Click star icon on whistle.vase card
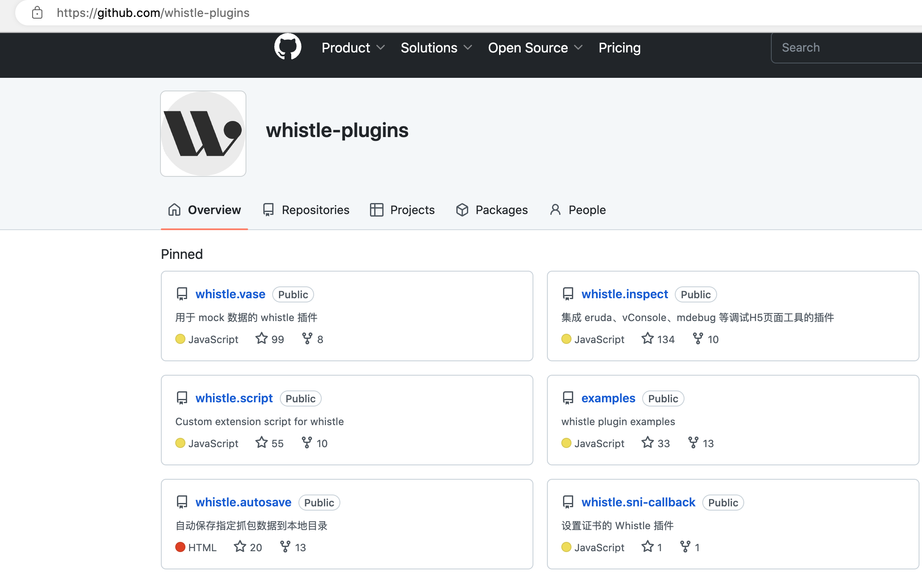922x588 pixels. 262,338
